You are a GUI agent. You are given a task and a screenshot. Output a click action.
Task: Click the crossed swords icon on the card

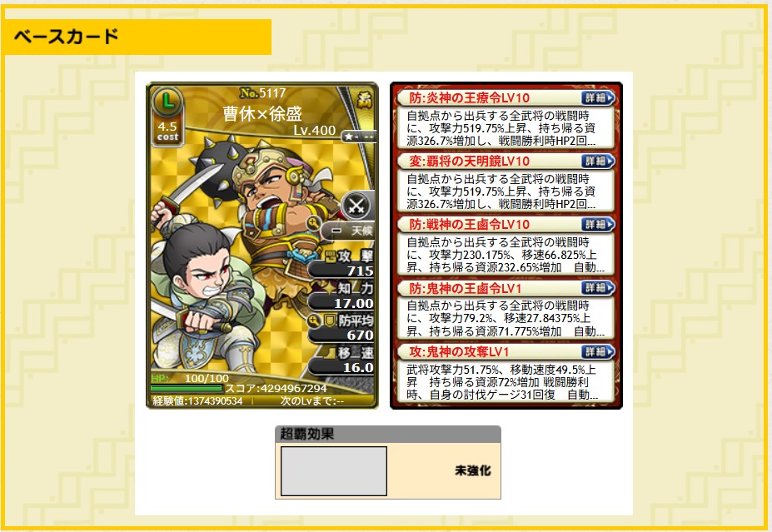[356, 205]
